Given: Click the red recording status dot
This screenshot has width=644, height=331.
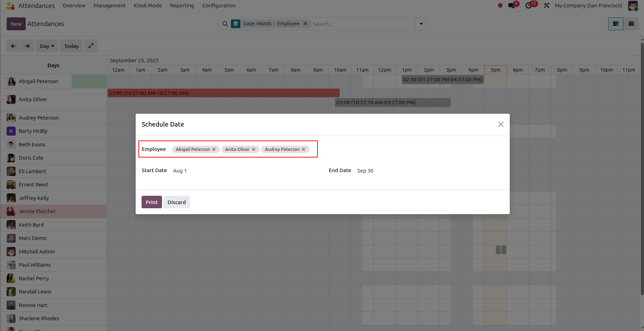Looking at the screenshot, I should pos(500,6).
